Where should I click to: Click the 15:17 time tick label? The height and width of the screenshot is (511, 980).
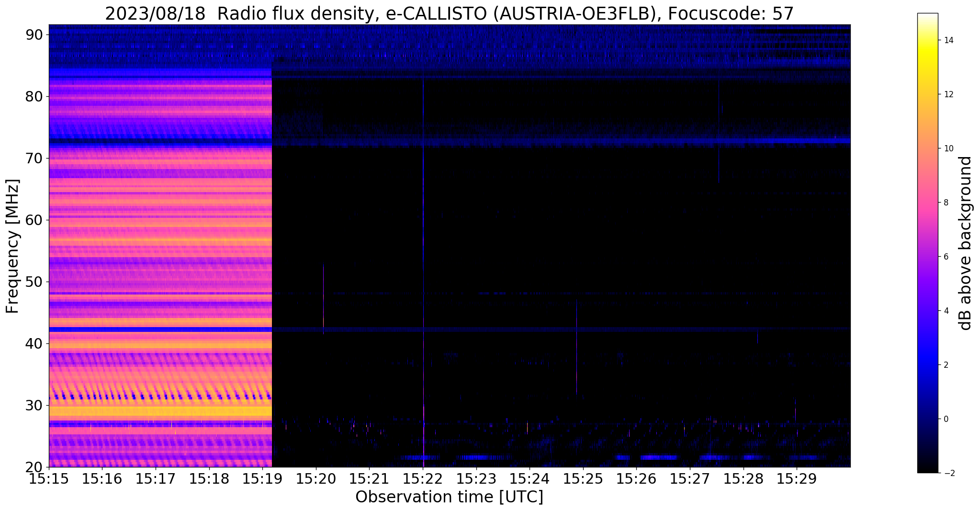click(x=156, y=479)
